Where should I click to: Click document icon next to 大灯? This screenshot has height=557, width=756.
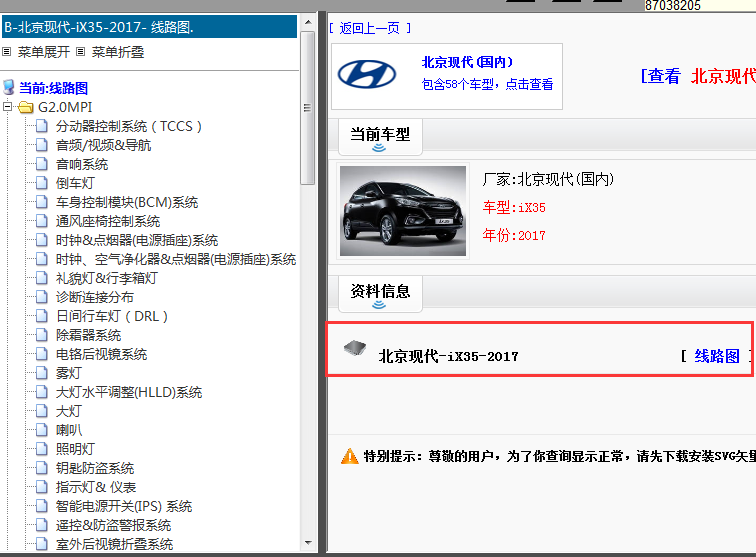[42, 411]
